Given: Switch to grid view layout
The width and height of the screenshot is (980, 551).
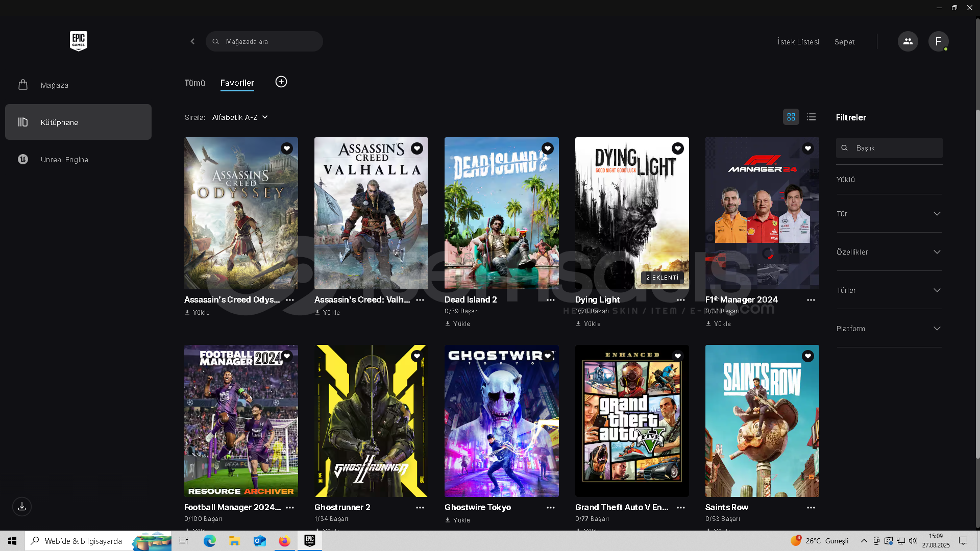Looking at the screenshot, I should 791,117.
